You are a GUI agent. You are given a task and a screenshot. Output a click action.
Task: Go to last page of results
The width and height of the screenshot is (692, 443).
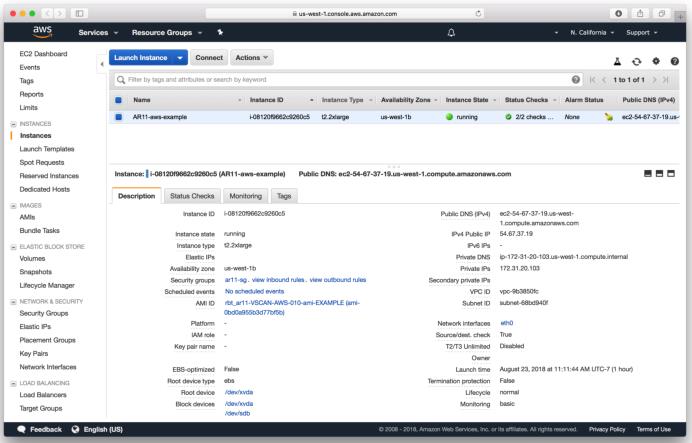coord(666,80)
